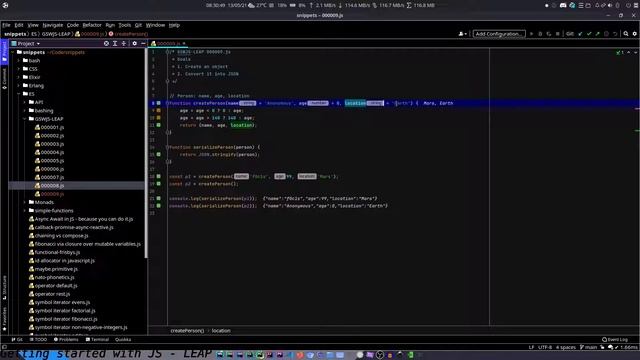640x360 pixels.
Task: Open the Project tool window stripe button
Action: [x=4, y=51]
